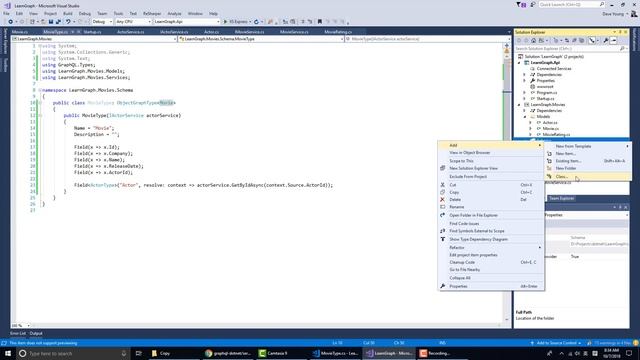640x360 pixels.
Task: Click Save All toolbar icon
Action: pos(58,22)
